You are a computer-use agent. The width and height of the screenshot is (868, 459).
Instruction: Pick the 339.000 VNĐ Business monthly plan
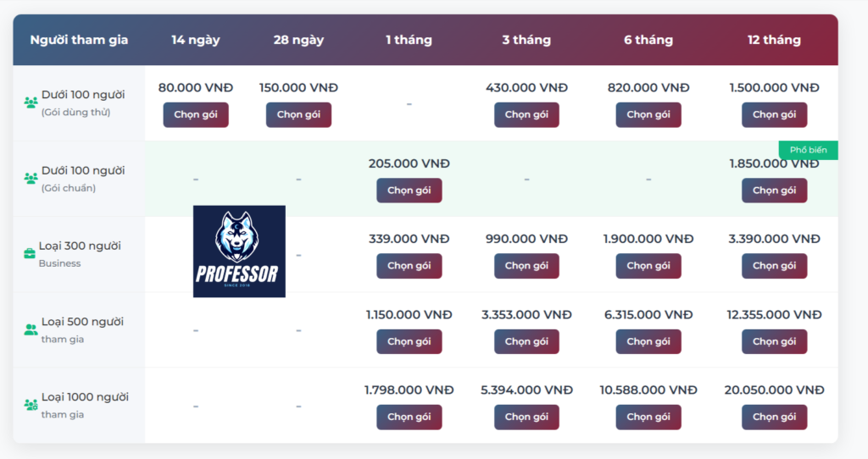[409, 265]
